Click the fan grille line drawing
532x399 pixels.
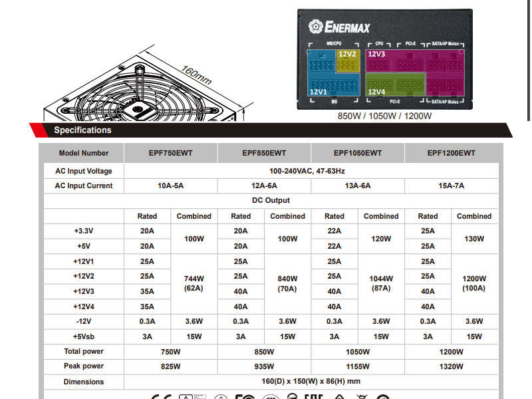[x=139, y=89]
